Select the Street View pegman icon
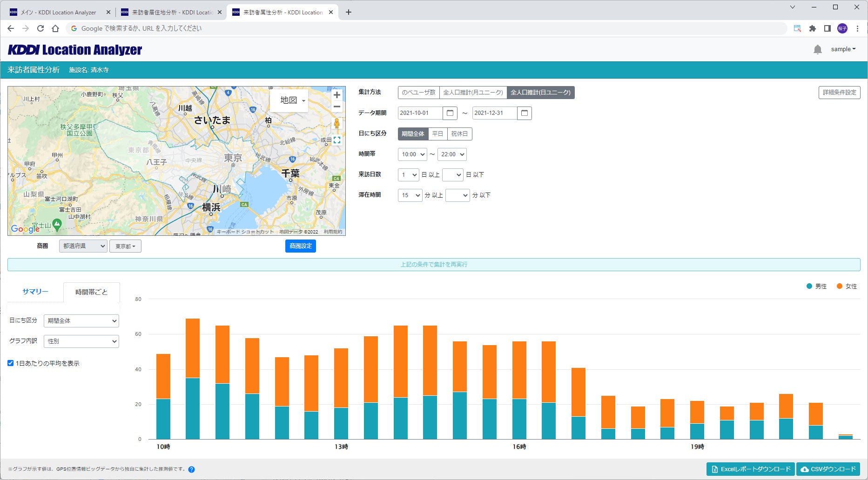 click(336, 123)
